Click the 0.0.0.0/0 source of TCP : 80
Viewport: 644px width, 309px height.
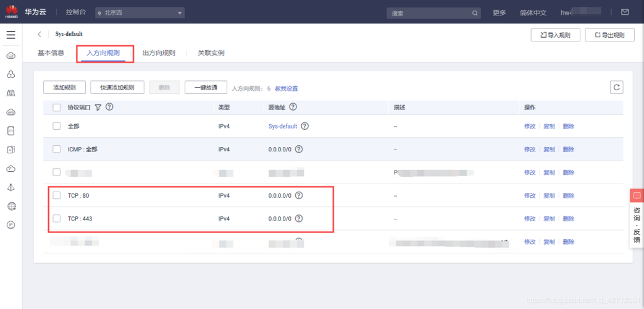pos(280,196)
